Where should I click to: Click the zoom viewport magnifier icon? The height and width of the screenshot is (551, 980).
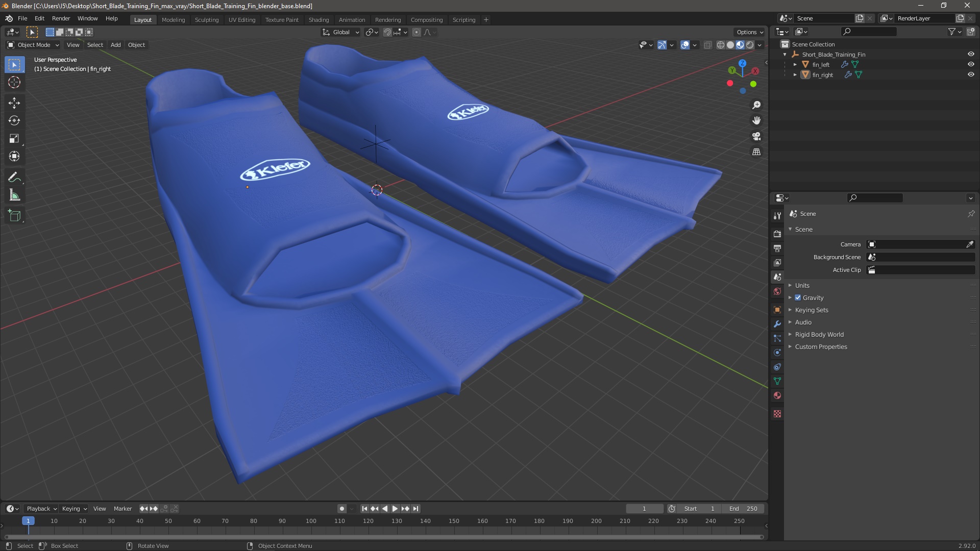(x=756, y=105)
